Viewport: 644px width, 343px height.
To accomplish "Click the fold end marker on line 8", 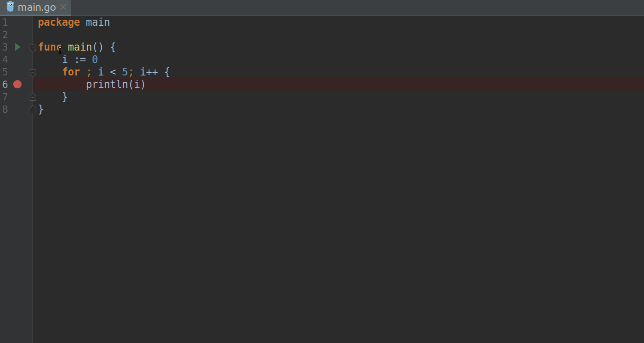I will (x=33, y=110).
